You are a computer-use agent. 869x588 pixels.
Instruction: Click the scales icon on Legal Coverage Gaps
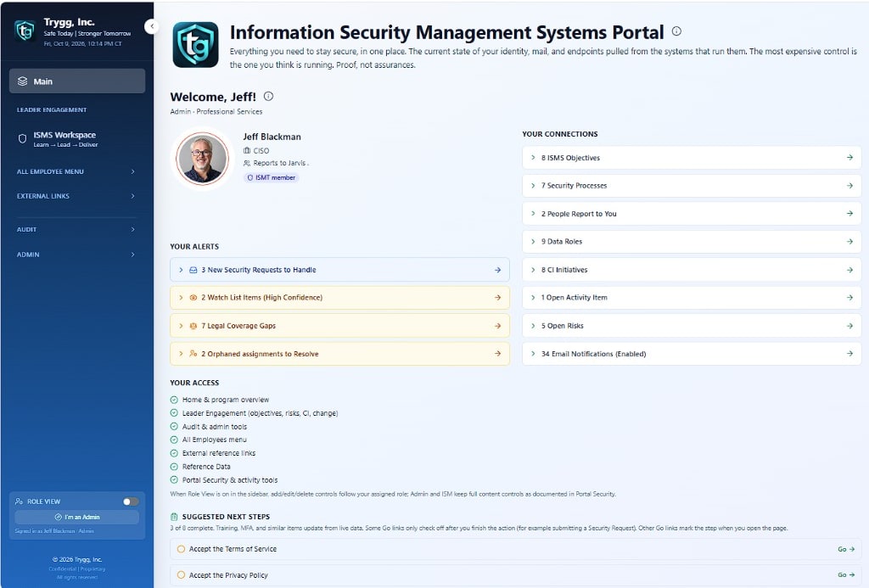click(193, 326)
